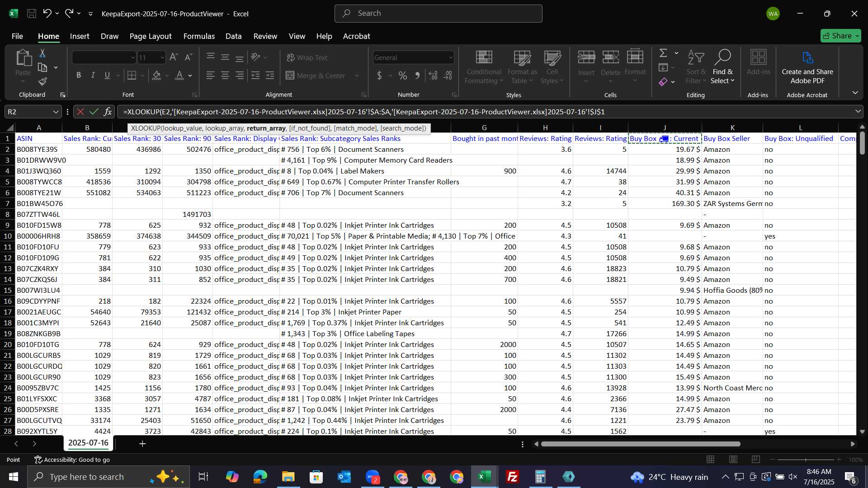Apply Percent Style format

coord(403,75)
